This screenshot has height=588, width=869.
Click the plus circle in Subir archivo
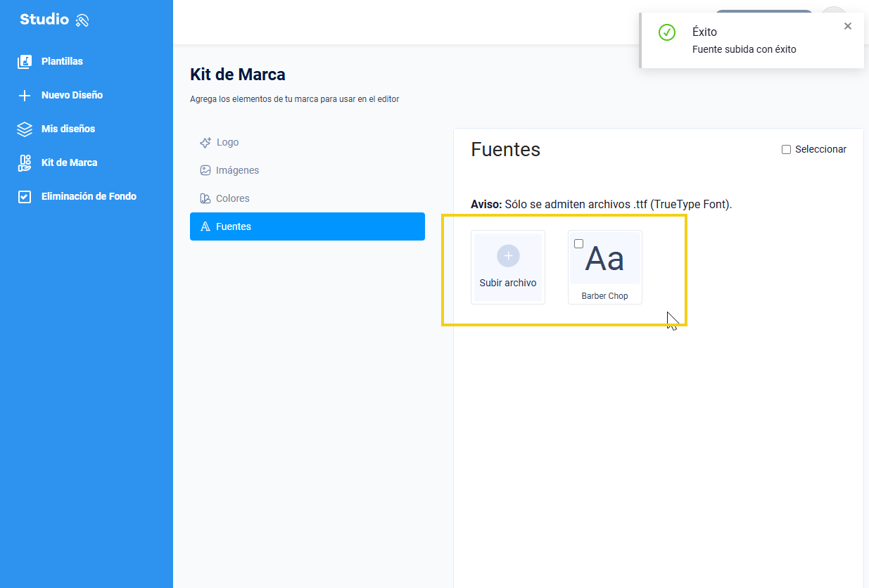(x=508, y=256)
